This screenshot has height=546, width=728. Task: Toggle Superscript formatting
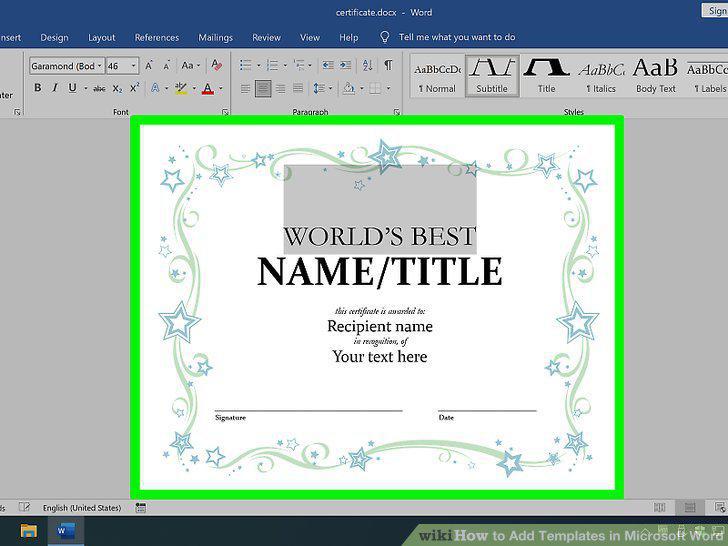point(134,88)
